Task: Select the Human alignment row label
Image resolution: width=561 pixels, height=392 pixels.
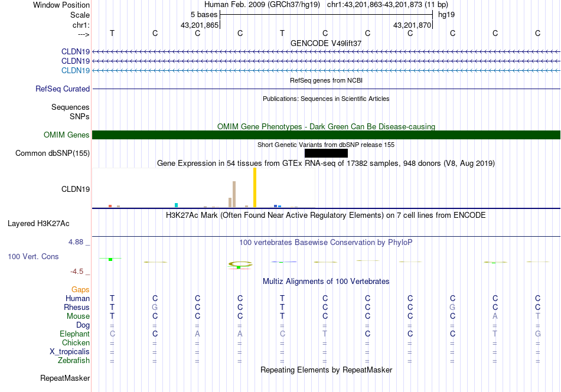Action: click(77, 298)
